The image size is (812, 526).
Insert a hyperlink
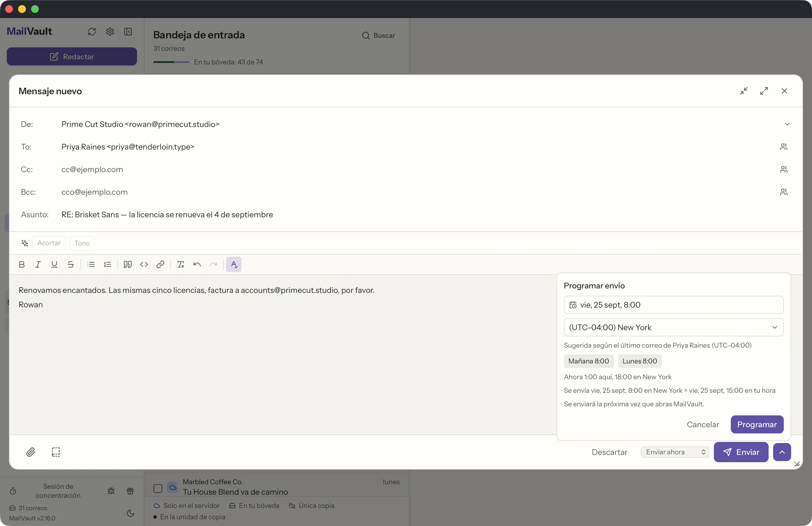160,264
